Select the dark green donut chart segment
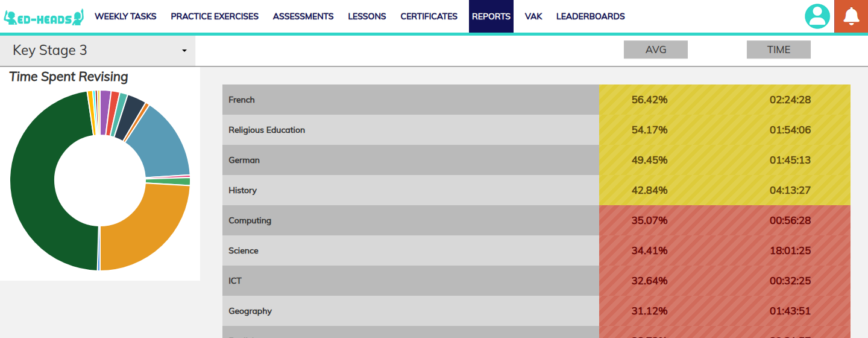This screenshot has width=868, height=338. coord(36,181)
